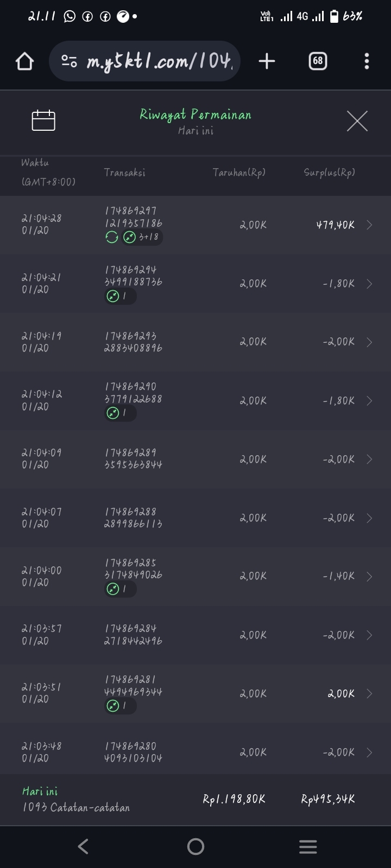
Task: Tap the badge icon under transaction 174869281
Action: [113, 706]
